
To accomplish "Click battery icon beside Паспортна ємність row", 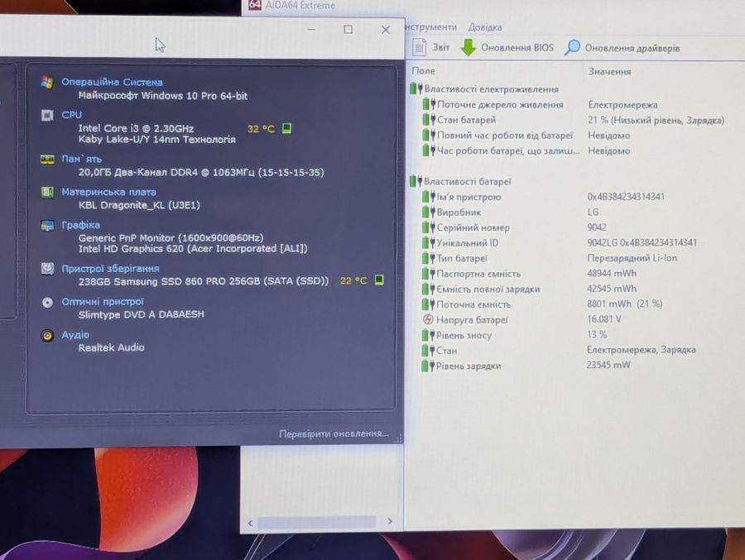I will point(429,273).
